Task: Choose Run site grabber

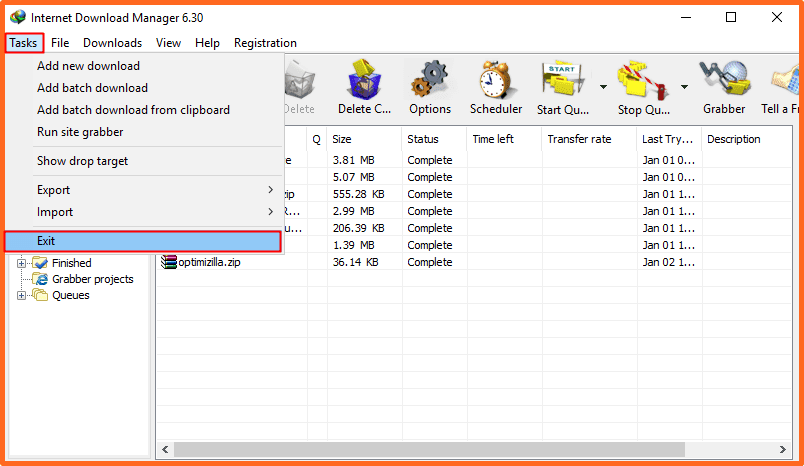Action: pos(80,132)
